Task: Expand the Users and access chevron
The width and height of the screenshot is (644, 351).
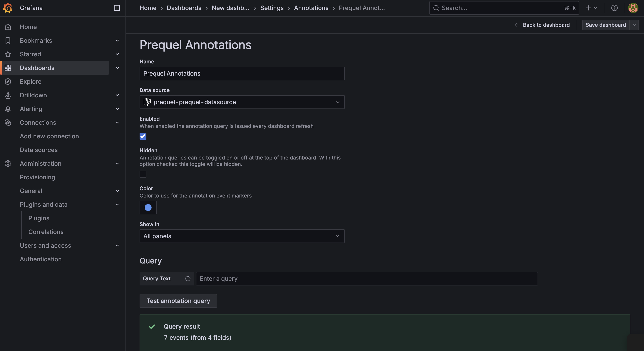Action: [x=117, y=246]
